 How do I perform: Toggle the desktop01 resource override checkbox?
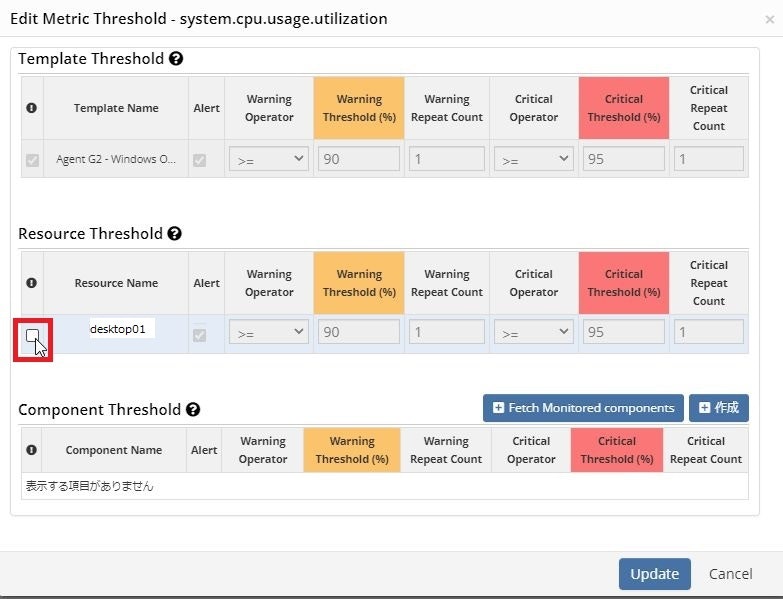[x=32, y=335]
